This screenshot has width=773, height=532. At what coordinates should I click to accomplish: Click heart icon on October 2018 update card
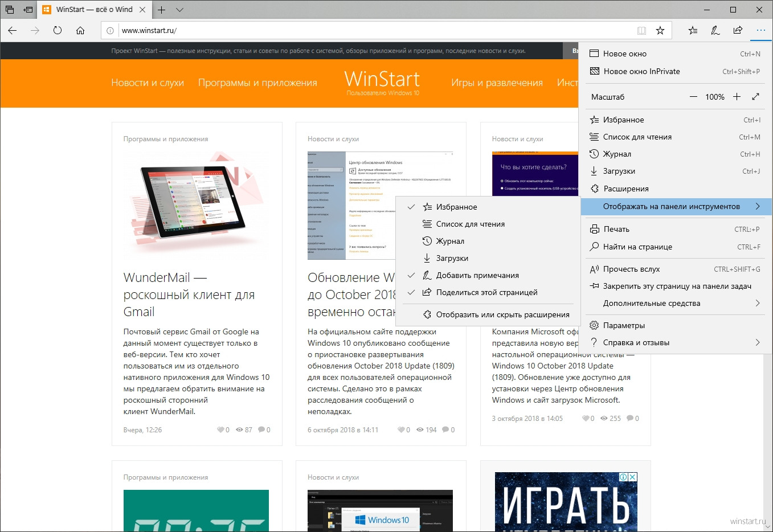click(401, 429)
